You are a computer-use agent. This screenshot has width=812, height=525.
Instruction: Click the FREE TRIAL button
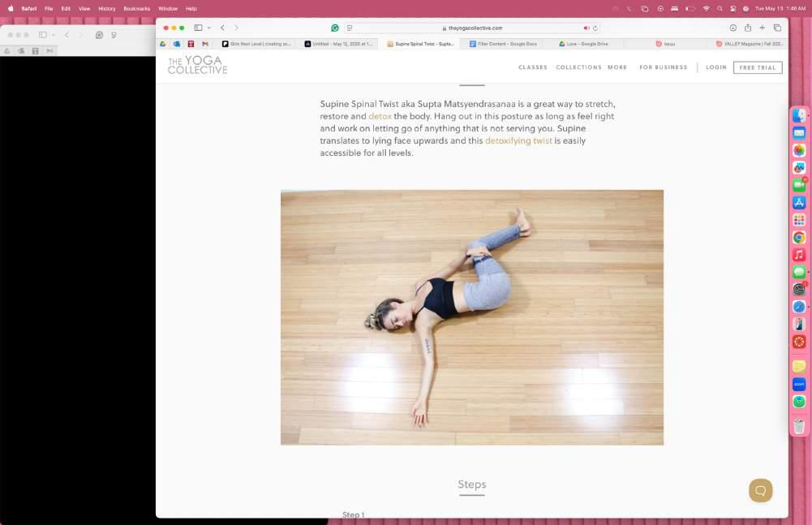pyautogui.click(x=758, y=67)
